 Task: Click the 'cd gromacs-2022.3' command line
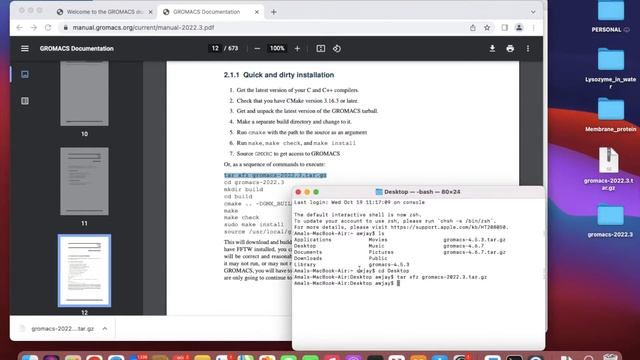tap(254, 182)
